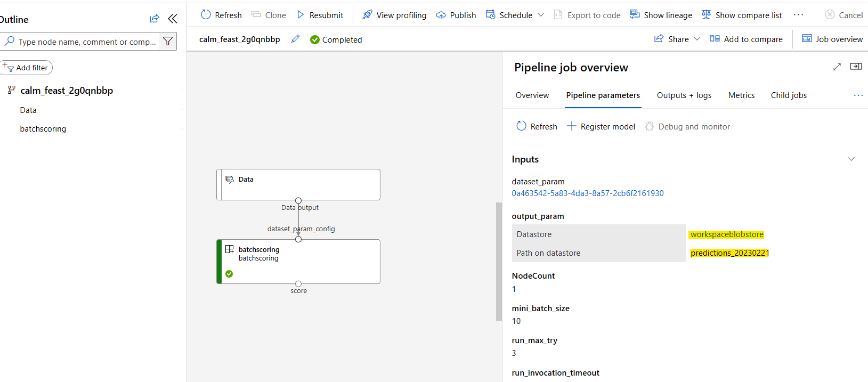Click the share icon in Outline header

click(154, 19)
